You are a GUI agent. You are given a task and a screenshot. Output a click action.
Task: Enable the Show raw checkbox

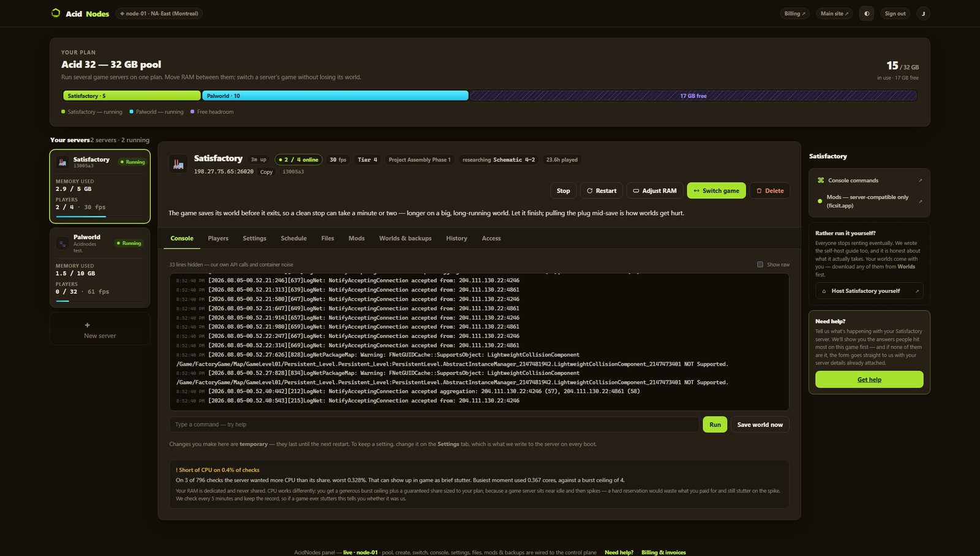pyautogui.click(x=760, y=265)
